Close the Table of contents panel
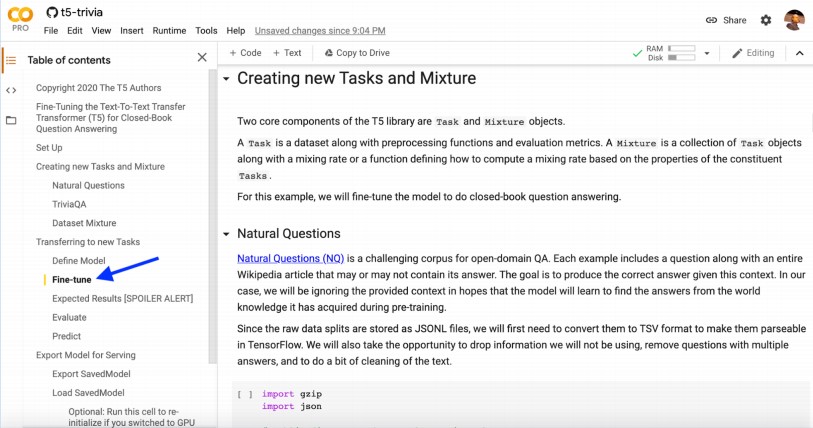The height and width of the screenshot is (428, 813). 202,59
